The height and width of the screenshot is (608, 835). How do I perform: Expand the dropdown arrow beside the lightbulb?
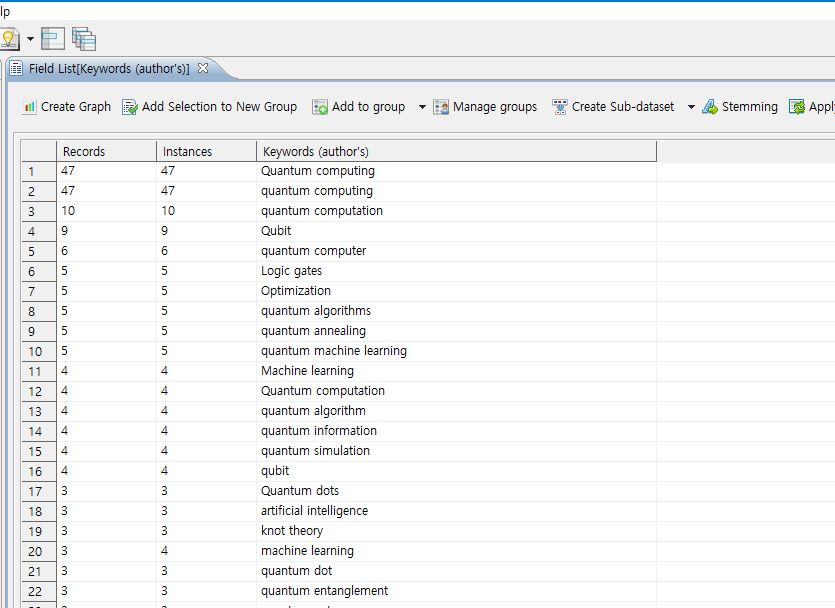coord(30,40)
